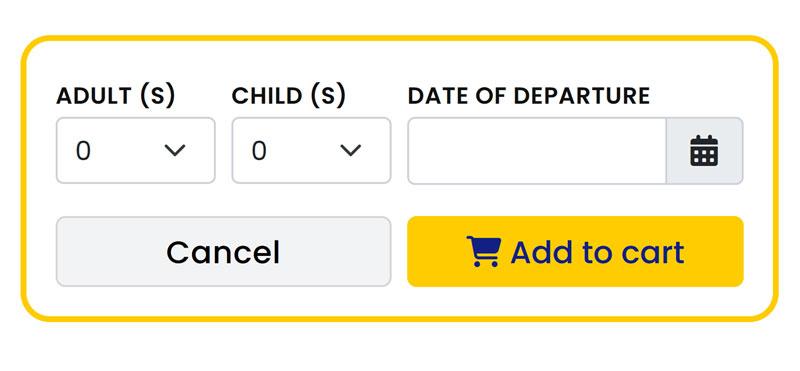The image size is (800, 371).
Task: Click the CHILD (S) label
Action: (x=289, y=96)
